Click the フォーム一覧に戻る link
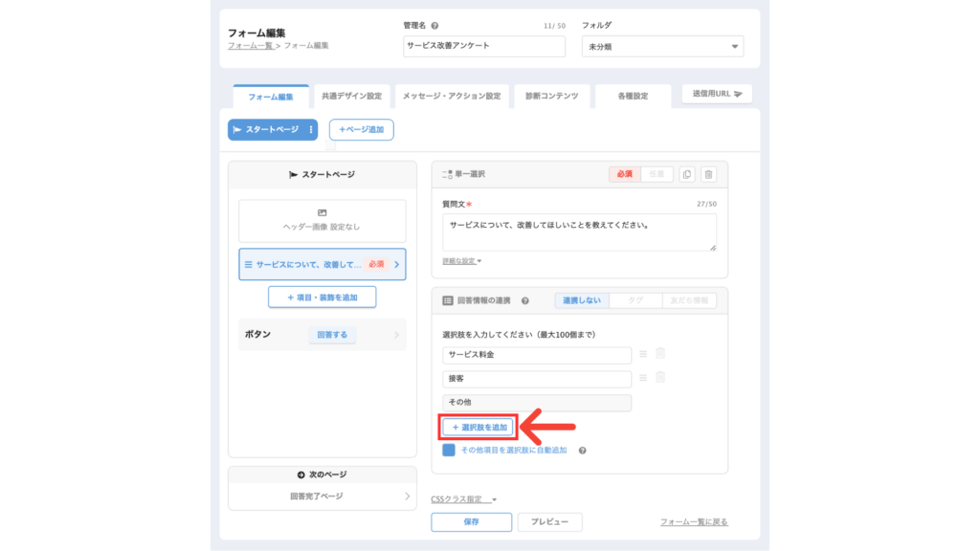This screenshot has width=980, height=551. 694,522
